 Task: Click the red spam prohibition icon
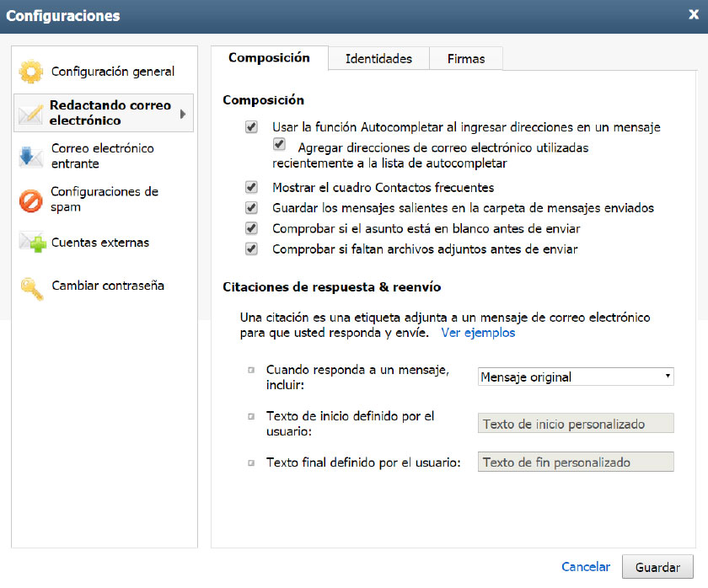tap(30, 200)
